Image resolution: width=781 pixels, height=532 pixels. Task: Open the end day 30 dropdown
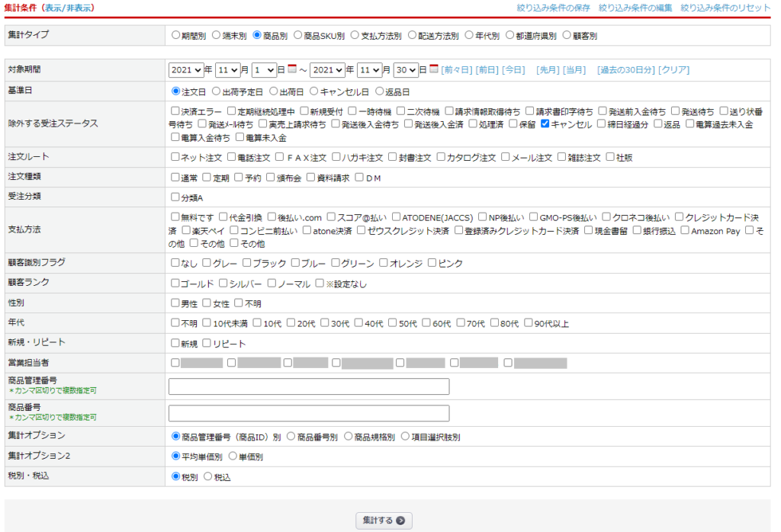pyautogui.click(x=405, y=69)
